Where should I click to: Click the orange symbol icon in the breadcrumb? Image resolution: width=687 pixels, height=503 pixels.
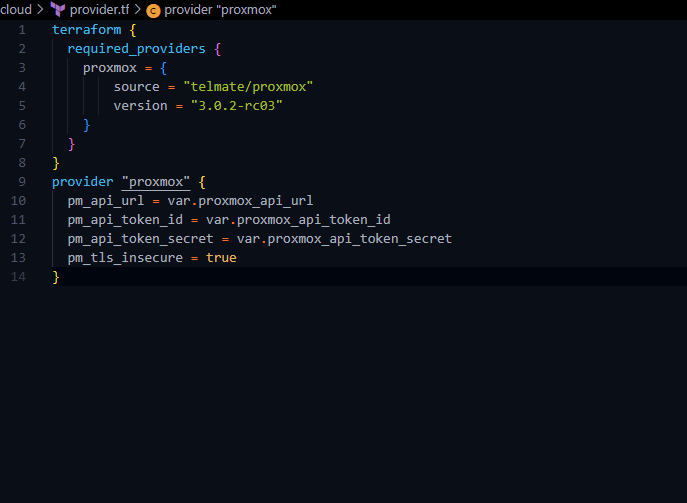click(x=153, y=10)
